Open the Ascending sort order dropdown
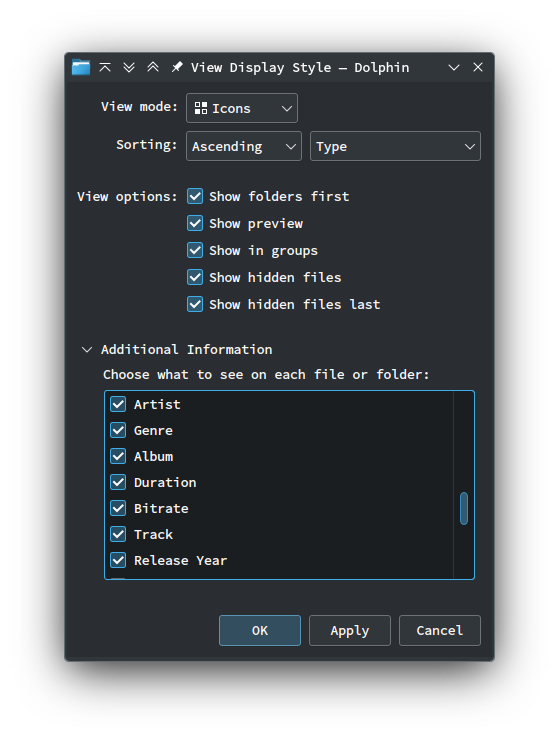The image size is (559, 738). pos(244,146)
